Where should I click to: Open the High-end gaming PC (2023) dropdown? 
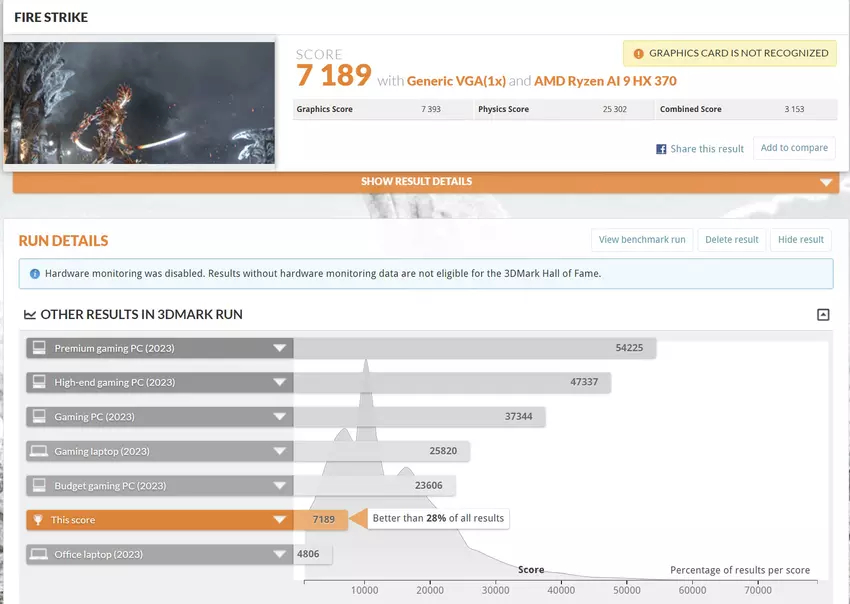point(280,382)
